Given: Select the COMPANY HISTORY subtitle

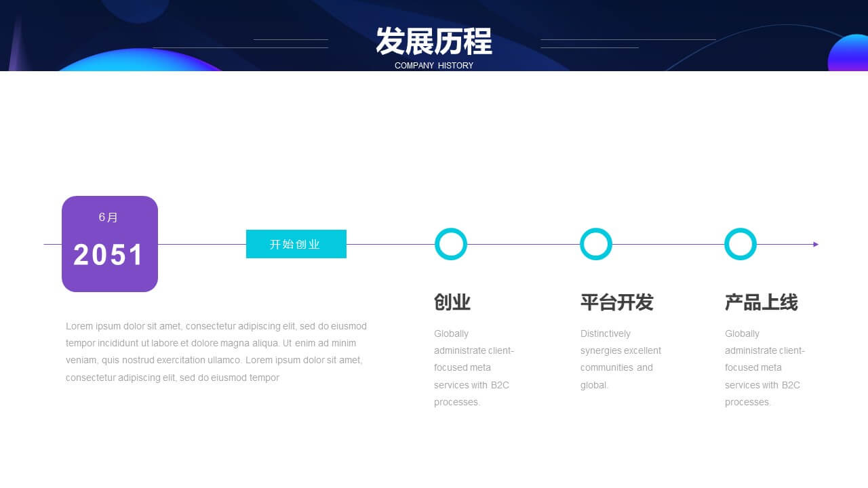Looking at the screenshot, I should [x=434, y=66].
